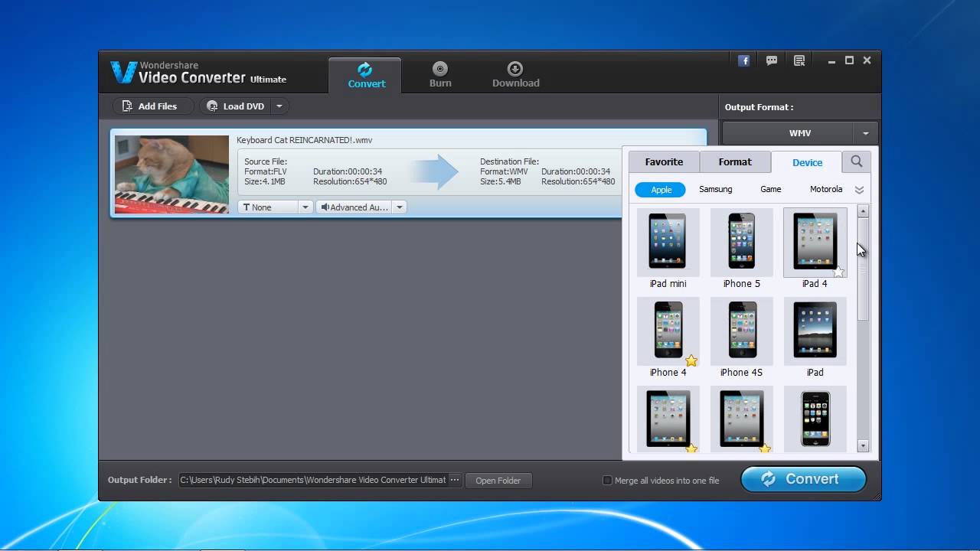Viewport: 980px width, 551px height.
Task: Select the Apple device category
Action: click(661, 190)
